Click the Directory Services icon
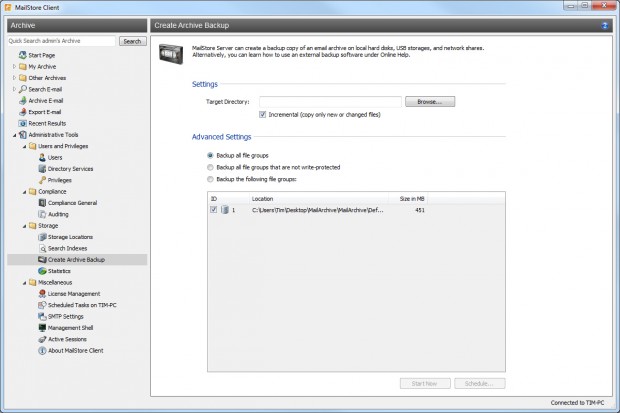 42,169
